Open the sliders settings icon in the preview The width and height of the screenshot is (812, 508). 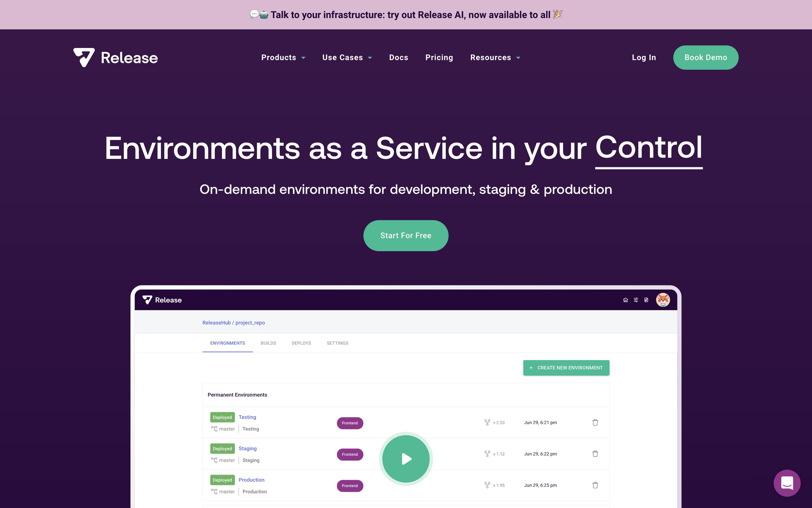(636, 300)
